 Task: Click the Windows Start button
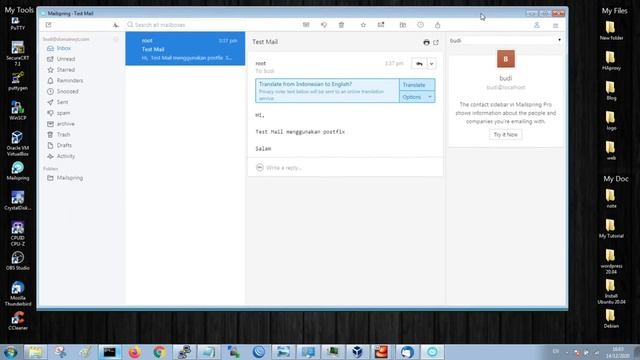pos(10,352)
